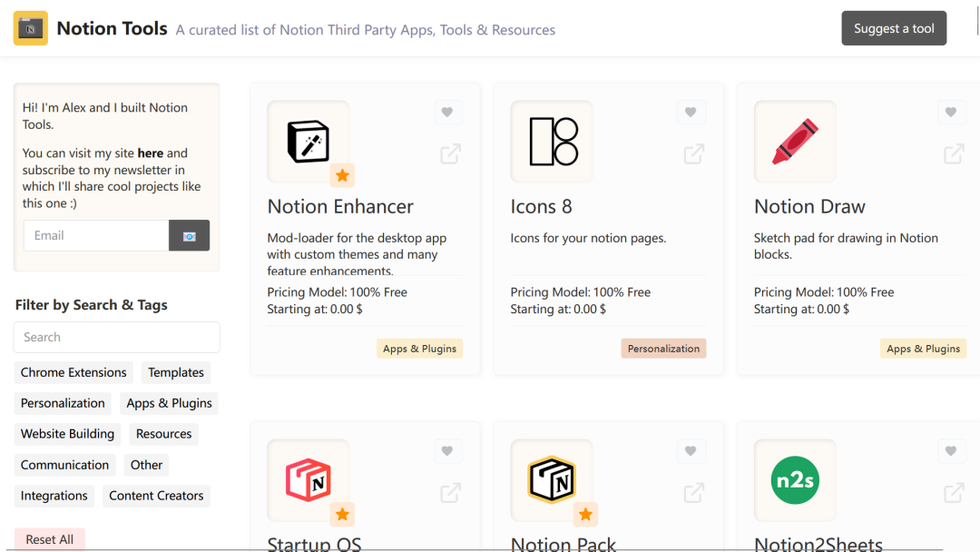Click the star badge on Notion Enhancer
Image resolution: width=980 pixels, height=552 pixels.
coord(342,175)
